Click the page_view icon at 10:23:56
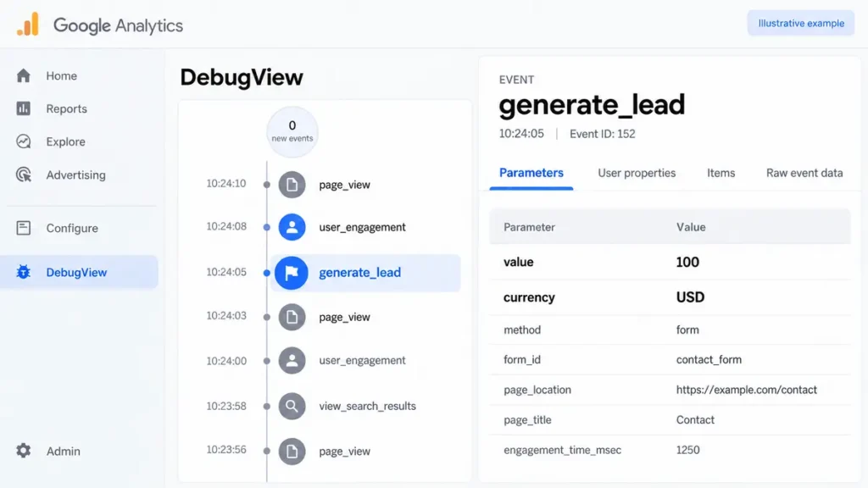 [x=292, y=451]
